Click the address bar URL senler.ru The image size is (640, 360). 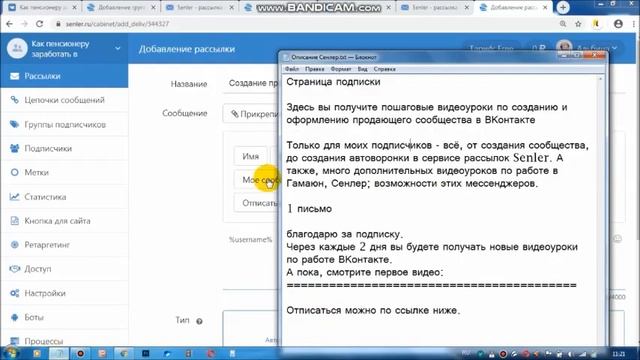[117, 24]
